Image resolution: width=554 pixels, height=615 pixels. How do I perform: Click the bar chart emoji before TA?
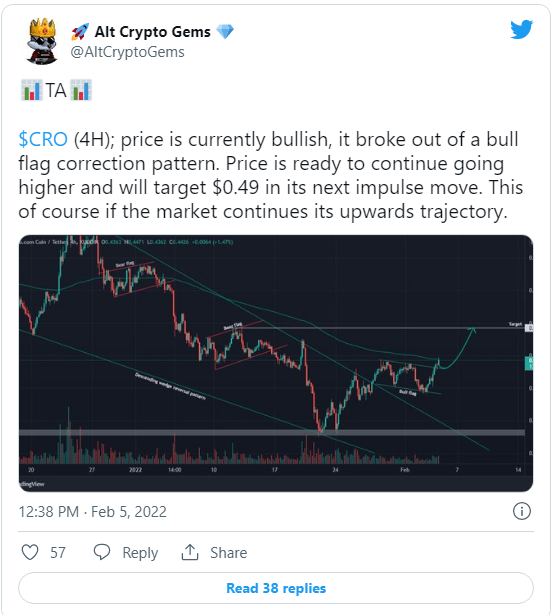[31, 90]
